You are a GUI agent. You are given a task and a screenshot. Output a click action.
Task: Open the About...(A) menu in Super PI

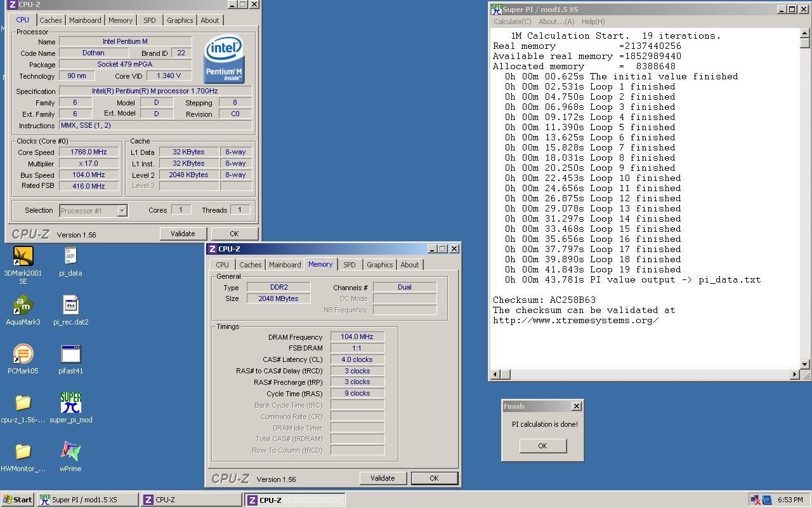tap(556, 22)
